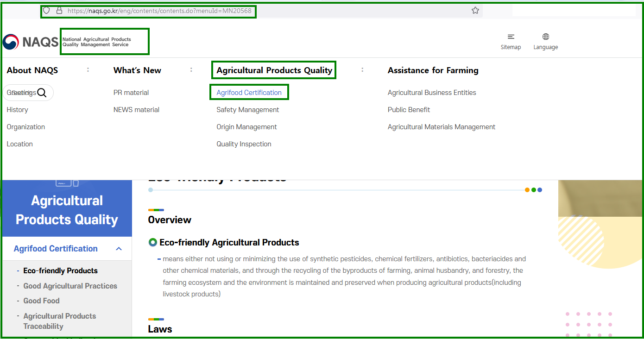Open the About NAQS menu
Image resolution: width=644 pixels, height=339 pixels.
click(x=32, y=70)
